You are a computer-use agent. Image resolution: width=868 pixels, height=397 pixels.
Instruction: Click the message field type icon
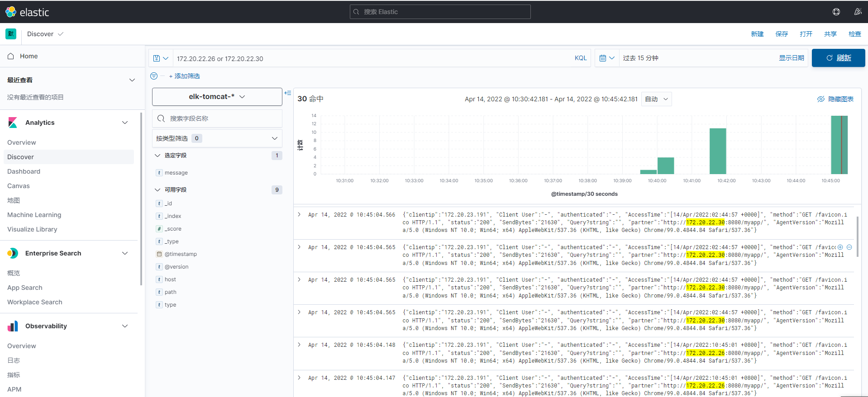(159, 173)
